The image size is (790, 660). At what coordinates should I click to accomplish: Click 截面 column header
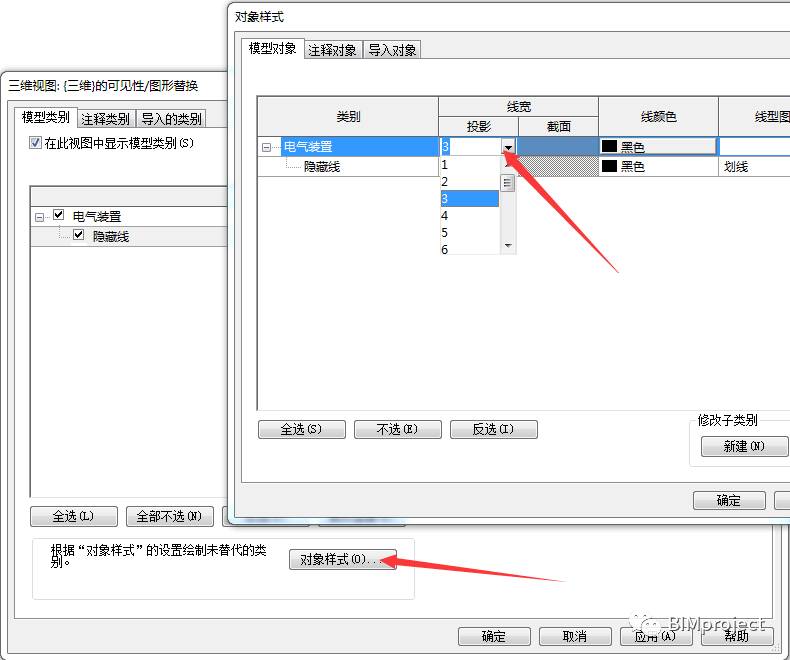pyautogui.click(x=558, y=126)
